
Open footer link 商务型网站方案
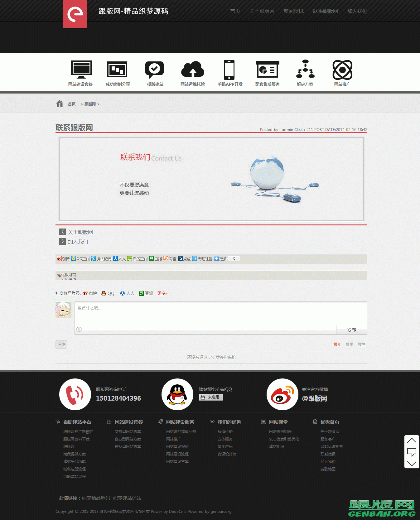tap(128, 432)
